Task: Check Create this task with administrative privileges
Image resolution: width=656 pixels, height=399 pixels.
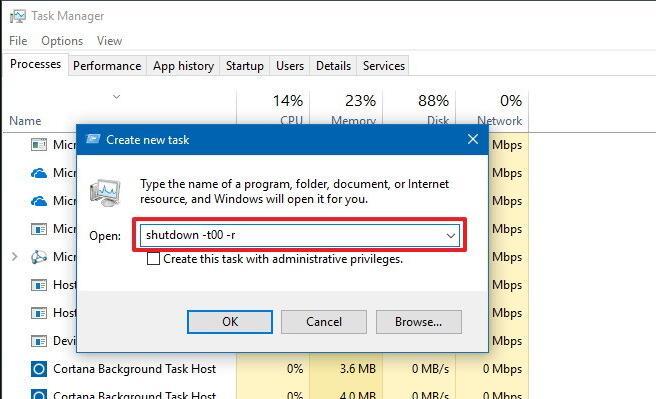Action: coord(153,259)
